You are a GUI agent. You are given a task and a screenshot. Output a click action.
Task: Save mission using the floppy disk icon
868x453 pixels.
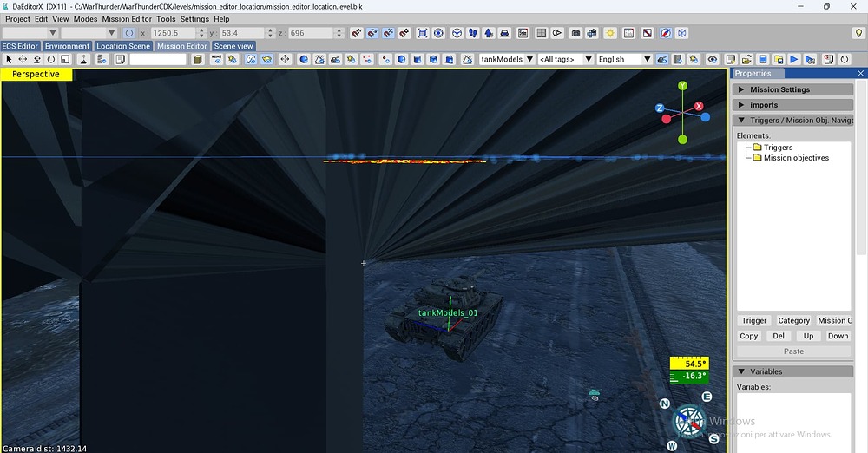click(762, 59)
